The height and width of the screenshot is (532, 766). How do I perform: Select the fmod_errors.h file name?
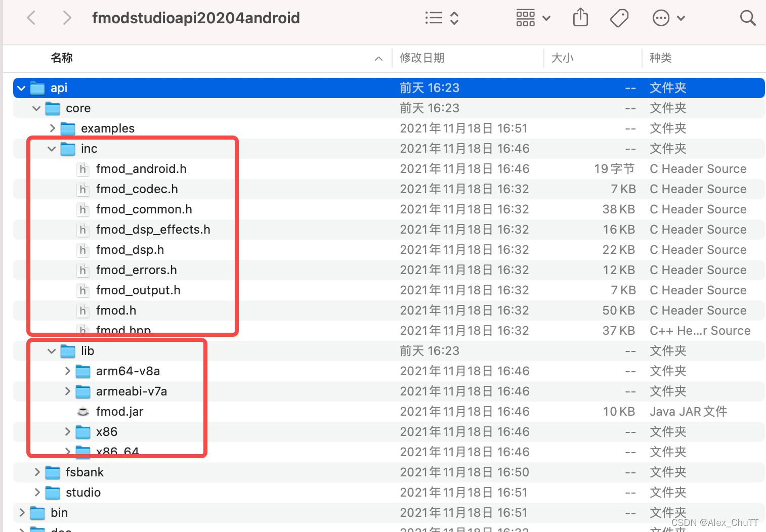point(137,270)
